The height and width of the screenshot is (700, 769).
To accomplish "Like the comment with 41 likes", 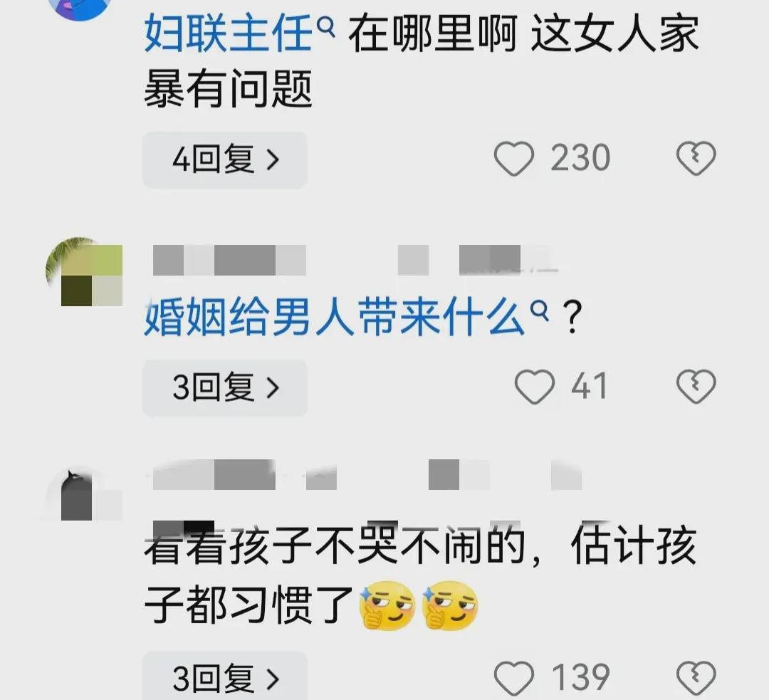I will 534,387.
